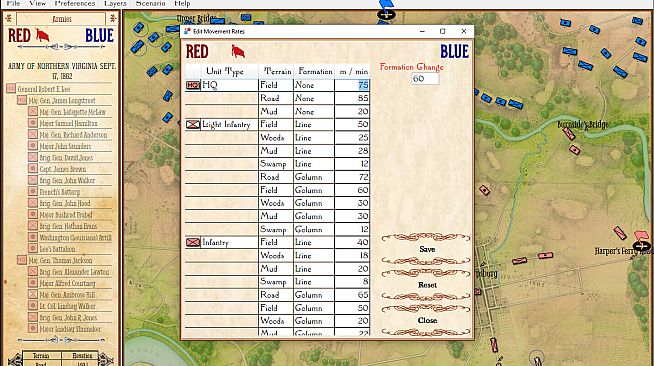Image resolution: width=654 pixels, height=366 pixels.
Task: Click the Armies panel title bar
Action: (x=61, y=19)
